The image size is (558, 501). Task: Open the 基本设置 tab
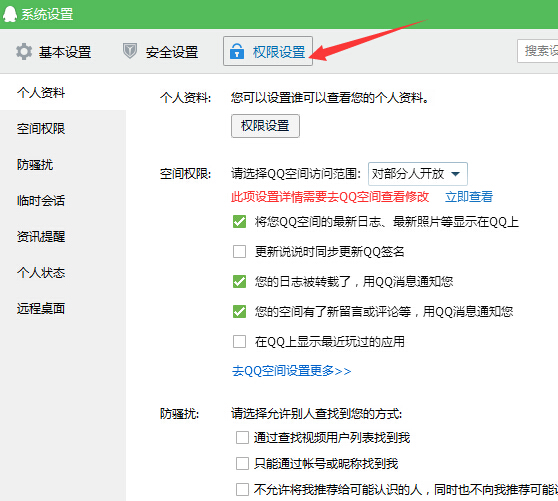(54, 52)
